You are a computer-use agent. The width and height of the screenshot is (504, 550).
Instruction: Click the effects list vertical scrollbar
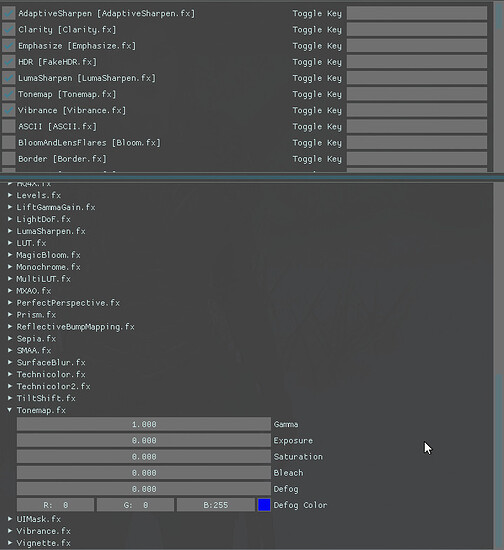click(x=499, y=87)
